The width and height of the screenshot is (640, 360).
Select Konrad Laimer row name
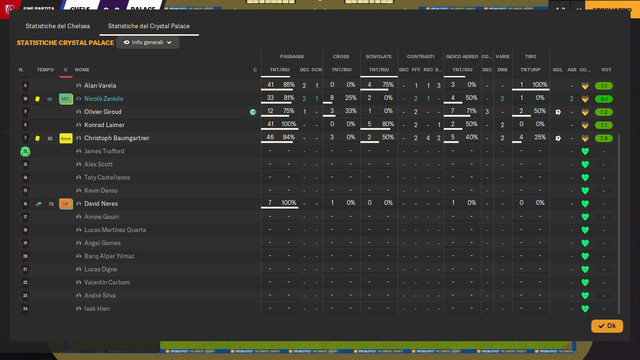pos(104,125)
